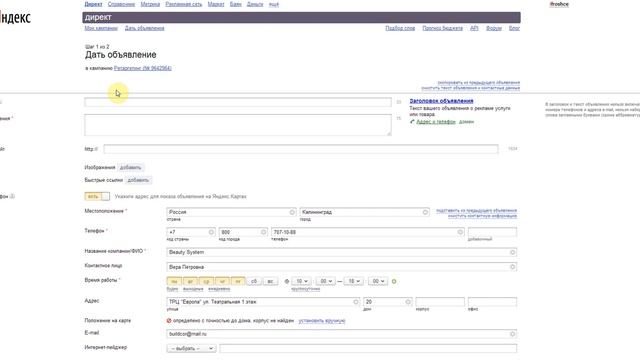Open the Блог link
The height and width of the screenshot is (360, 640).
point(514,28)
